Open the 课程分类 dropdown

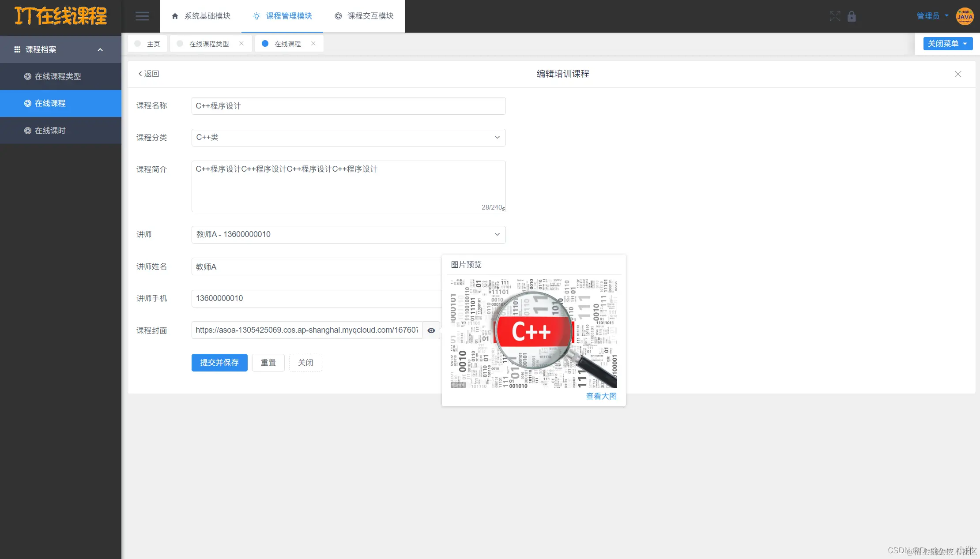497,137
